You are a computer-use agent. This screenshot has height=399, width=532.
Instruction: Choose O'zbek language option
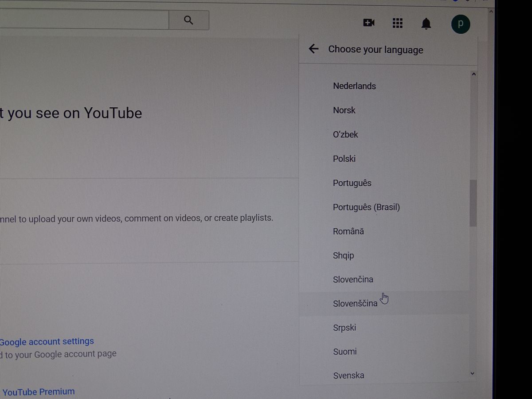[x=345, y=134]
